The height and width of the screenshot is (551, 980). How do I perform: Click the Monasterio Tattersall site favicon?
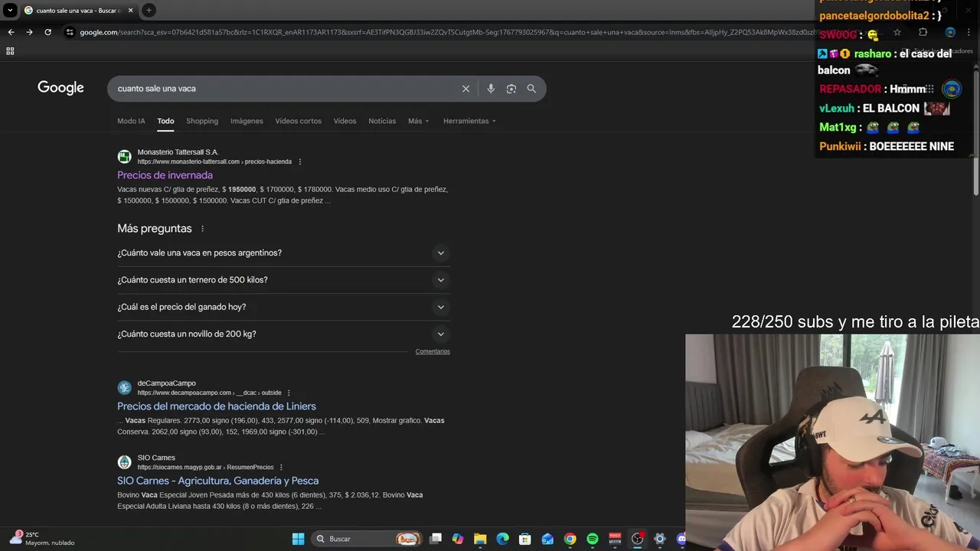coord(124,157)
